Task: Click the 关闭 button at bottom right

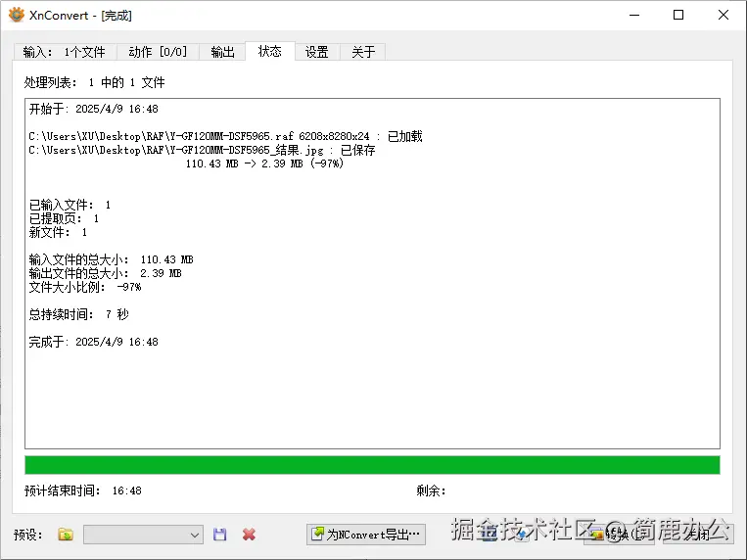Action: click(x=697, y=535)
